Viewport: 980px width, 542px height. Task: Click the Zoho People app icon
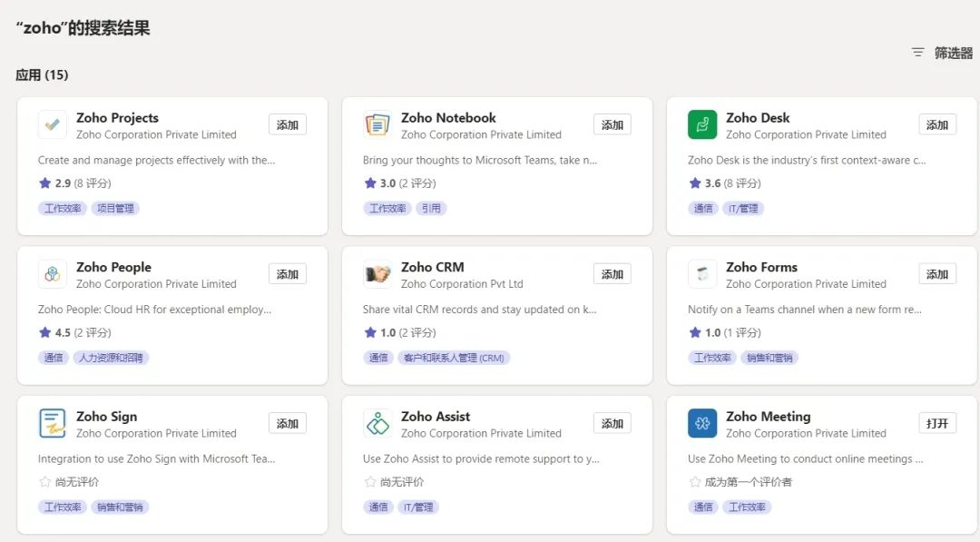point(53,274)
